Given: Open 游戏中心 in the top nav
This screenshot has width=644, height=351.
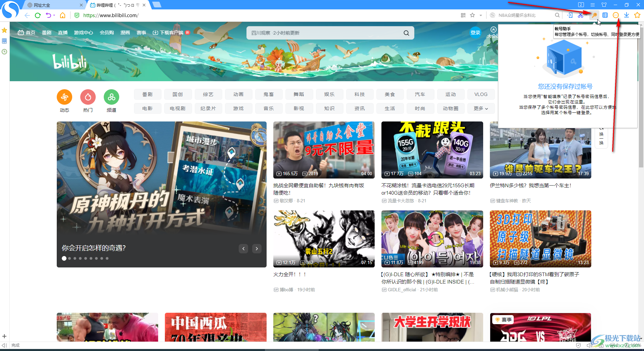Looking at the screenshot, I should [x=84, y=33].
